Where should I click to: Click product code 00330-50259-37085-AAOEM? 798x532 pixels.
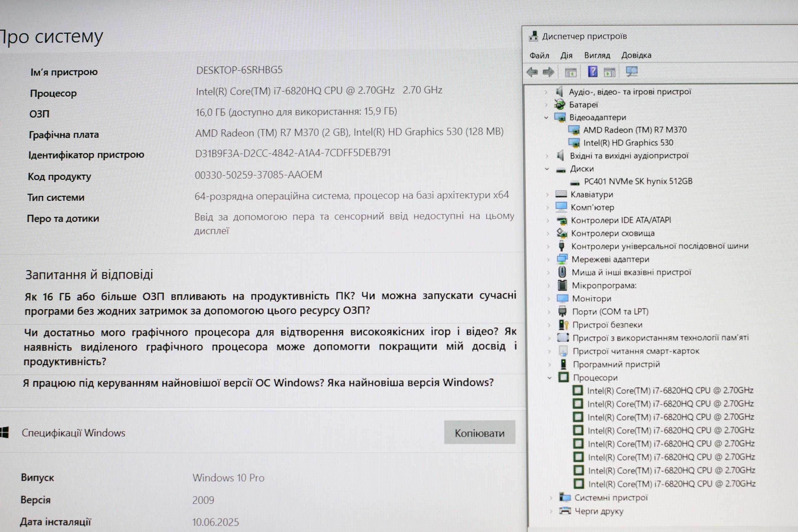point(259,175)
